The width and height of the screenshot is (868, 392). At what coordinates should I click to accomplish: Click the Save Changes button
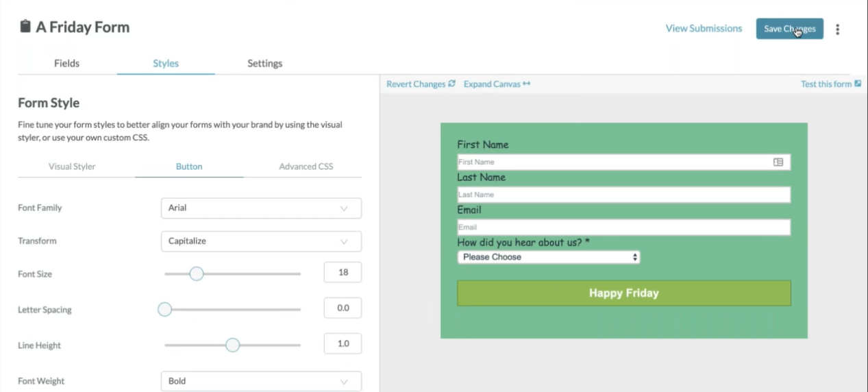click(789, 29)
